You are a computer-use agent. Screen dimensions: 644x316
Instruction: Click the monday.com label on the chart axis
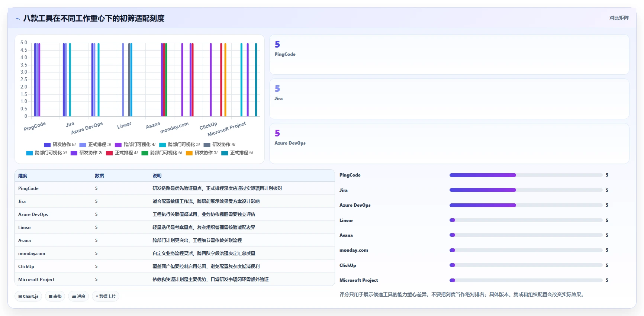(x=174, y=128)
